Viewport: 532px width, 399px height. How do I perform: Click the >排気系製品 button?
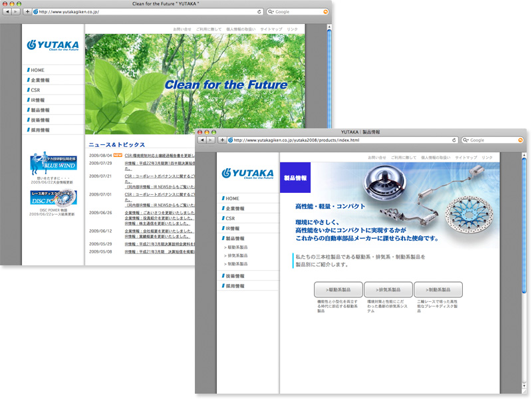(388, 290)
